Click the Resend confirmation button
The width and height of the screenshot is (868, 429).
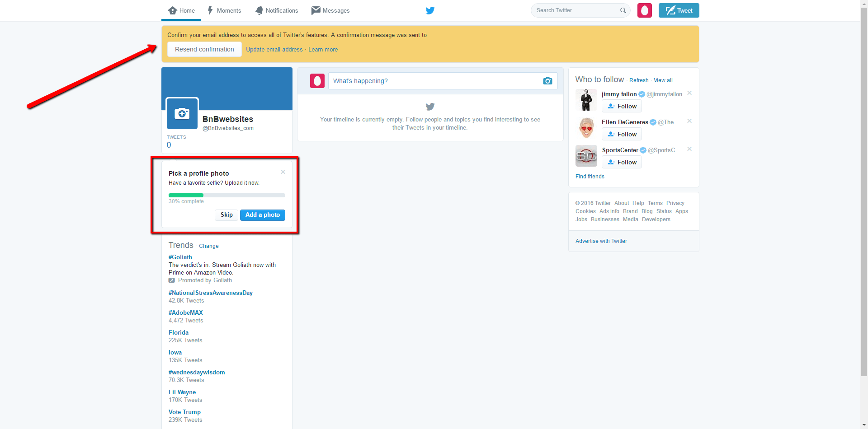click(x=204, y=49)
